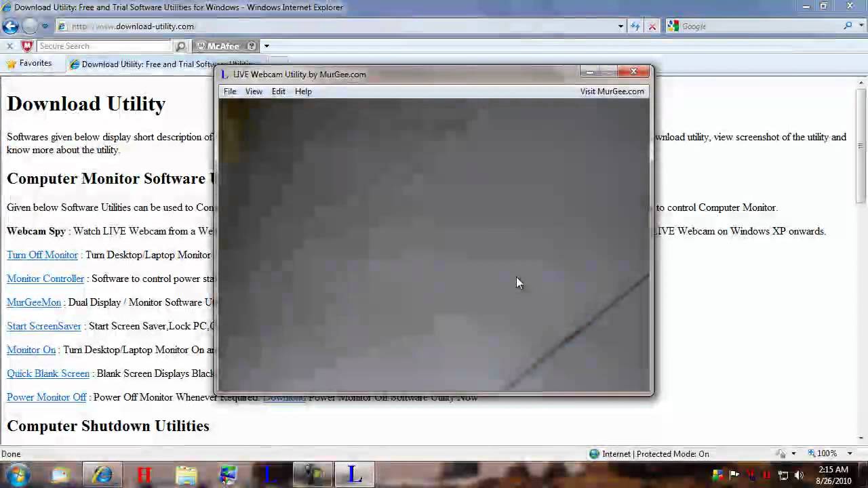Viewport: 868px width, 488px height.
Task: Refresh the page with the refresh icon
Action: pyautogui.click(x=635, y=26)
